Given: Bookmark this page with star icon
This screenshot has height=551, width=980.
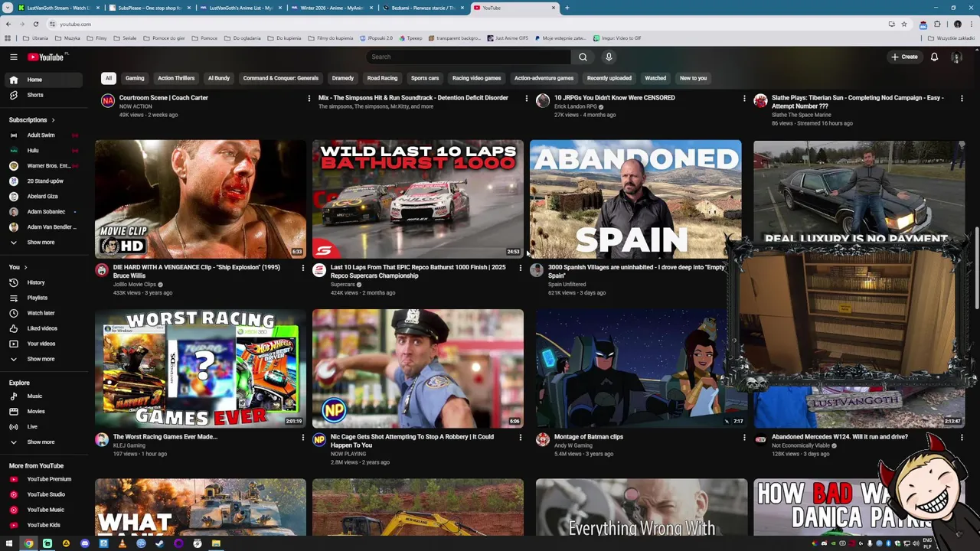Looking at the screenshot, I should (904, 24).
